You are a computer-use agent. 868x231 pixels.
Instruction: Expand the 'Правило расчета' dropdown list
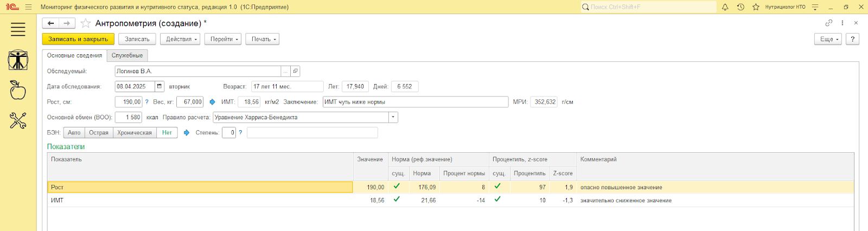[393, 118]
